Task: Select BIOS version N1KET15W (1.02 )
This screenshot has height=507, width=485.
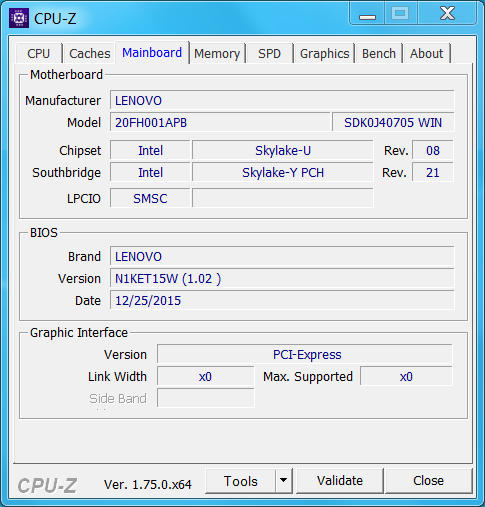Action: 282,278
